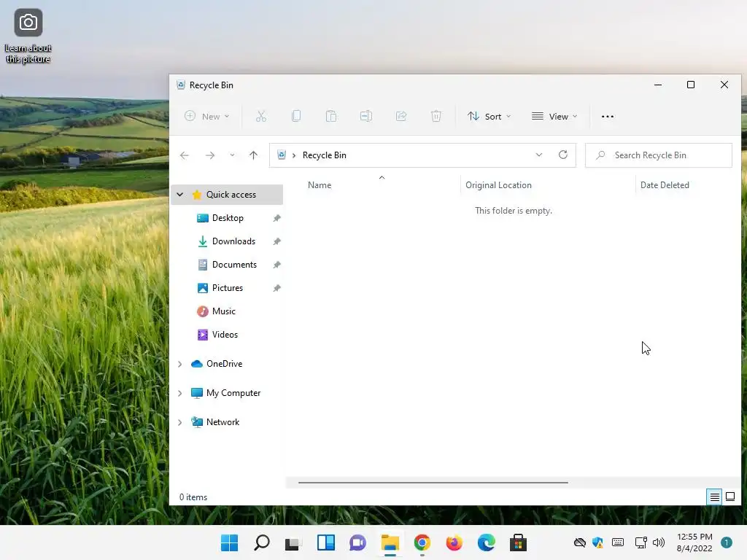Viewport: 747px width, 560px height.
Task: Collapse the Quick access tree
Action: coord(180,194)
